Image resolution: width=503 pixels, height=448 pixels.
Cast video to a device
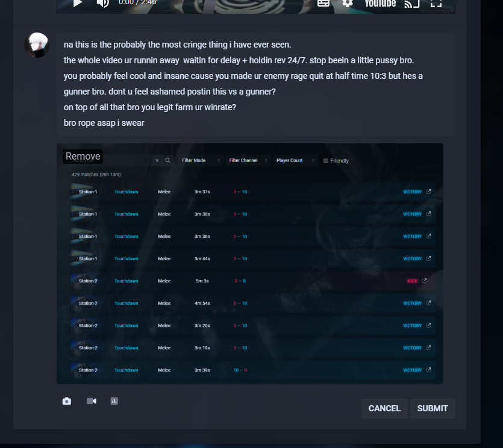412,4
